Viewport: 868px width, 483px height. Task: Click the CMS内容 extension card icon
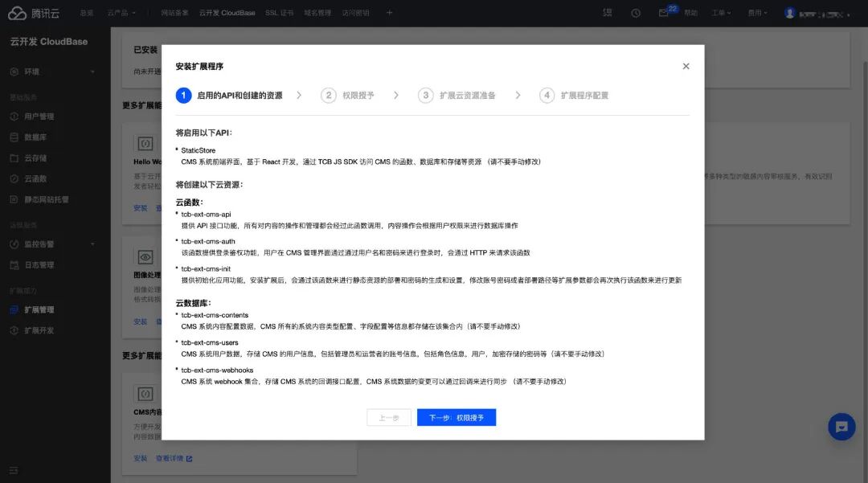click(x=145, y=394)
